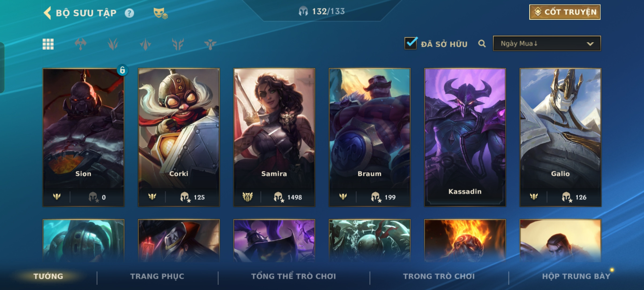Open the magnifying glass search
Image resolution: width=644 pixels, height=290 pixels.
coord(482,44)
